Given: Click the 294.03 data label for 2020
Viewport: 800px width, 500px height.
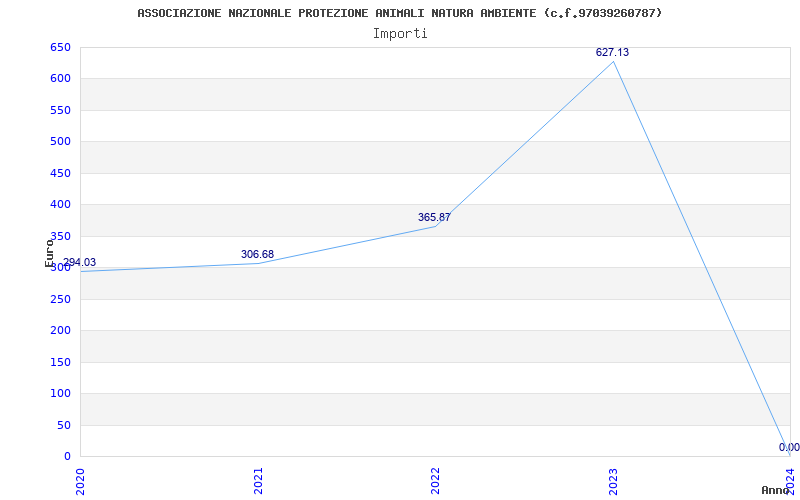Looking at the screenshot, I should [79, 262].
